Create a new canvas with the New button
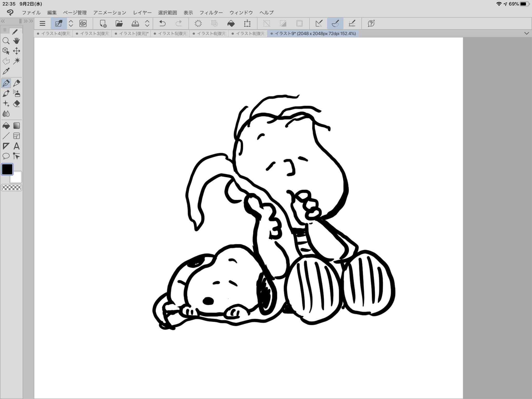The width and height of the screenshot is (532, 399). (103, 24)
